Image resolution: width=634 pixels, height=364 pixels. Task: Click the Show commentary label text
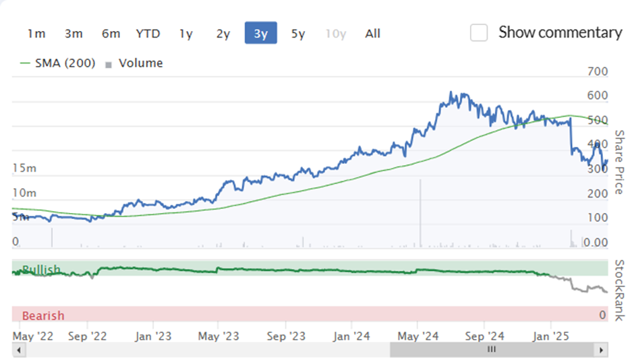[x=560, y=32]
